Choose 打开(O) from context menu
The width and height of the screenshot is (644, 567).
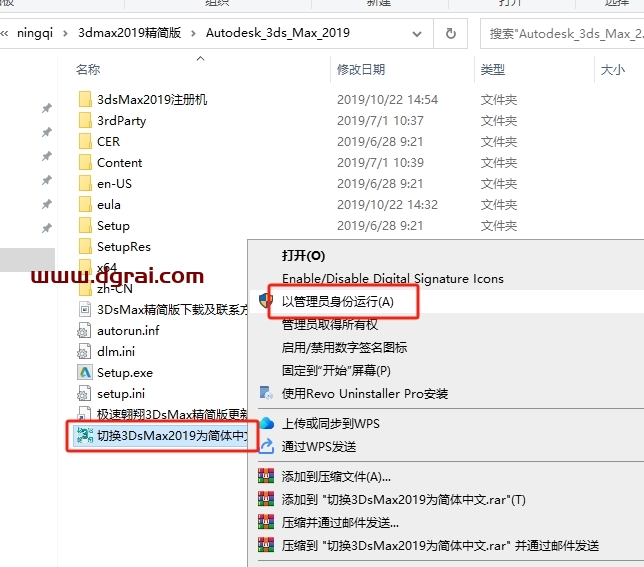304,256
